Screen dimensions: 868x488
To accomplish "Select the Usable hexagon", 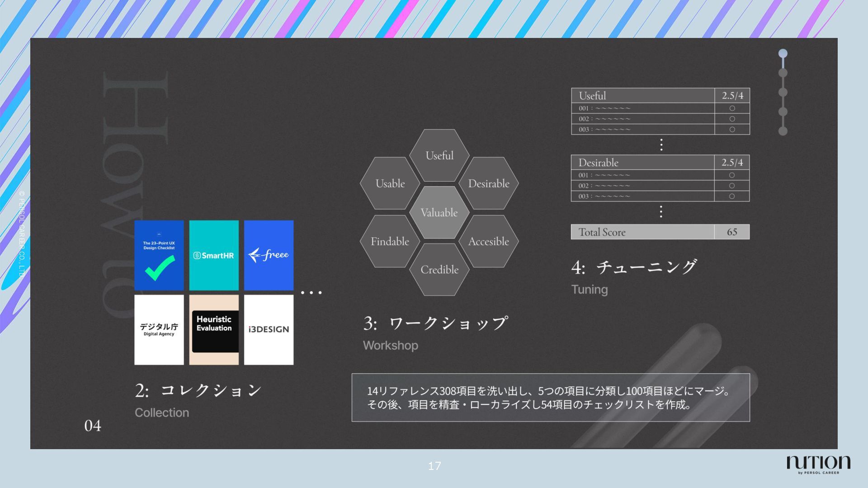I will click(x=390, y=183).
